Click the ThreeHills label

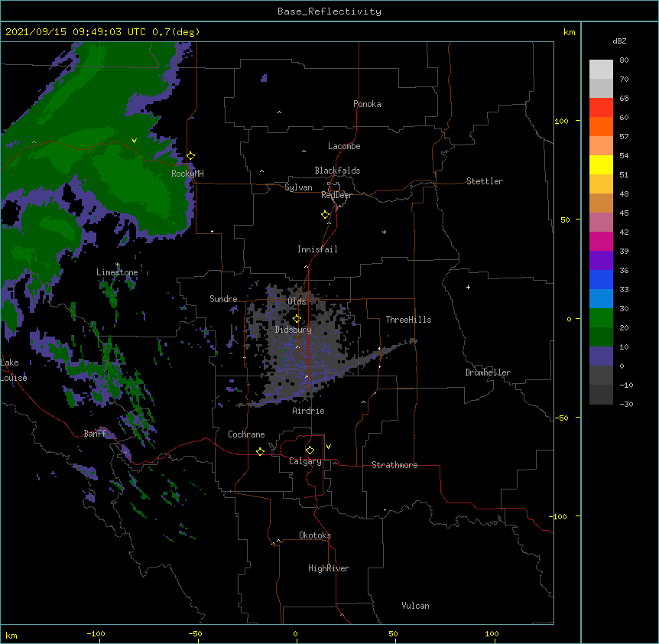tap(408, 320)
